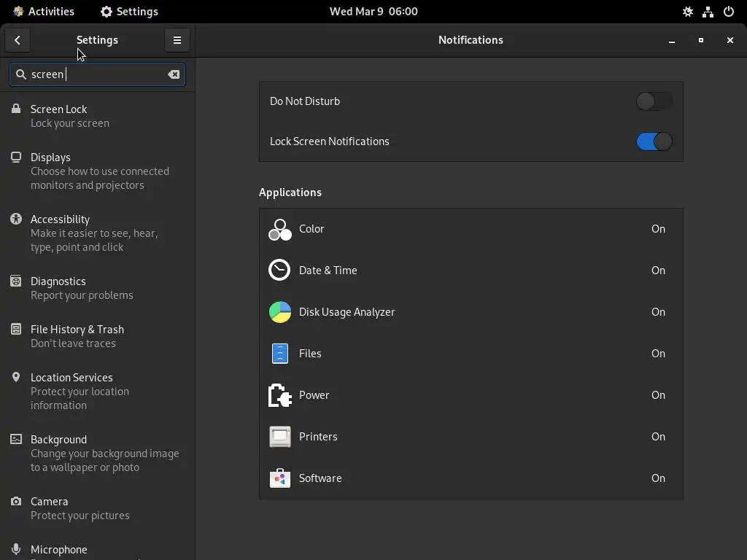Open network indicator in top bar

[708, 12]
